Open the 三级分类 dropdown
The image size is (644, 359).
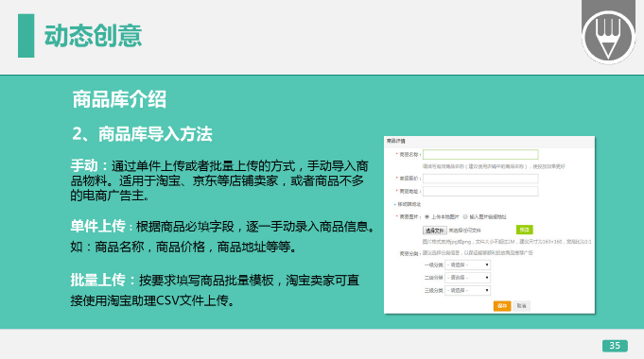pyautogui.click(x=467, y=290)
